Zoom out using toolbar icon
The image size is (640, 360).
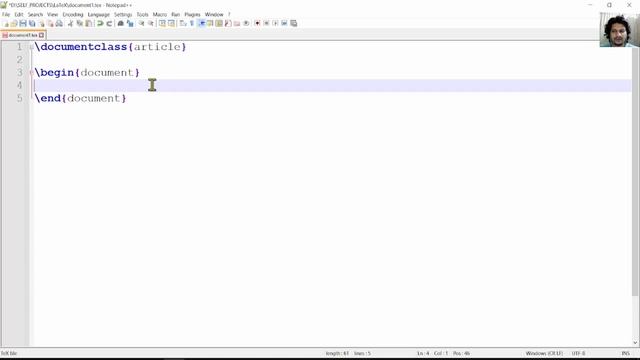coord(151,23)
